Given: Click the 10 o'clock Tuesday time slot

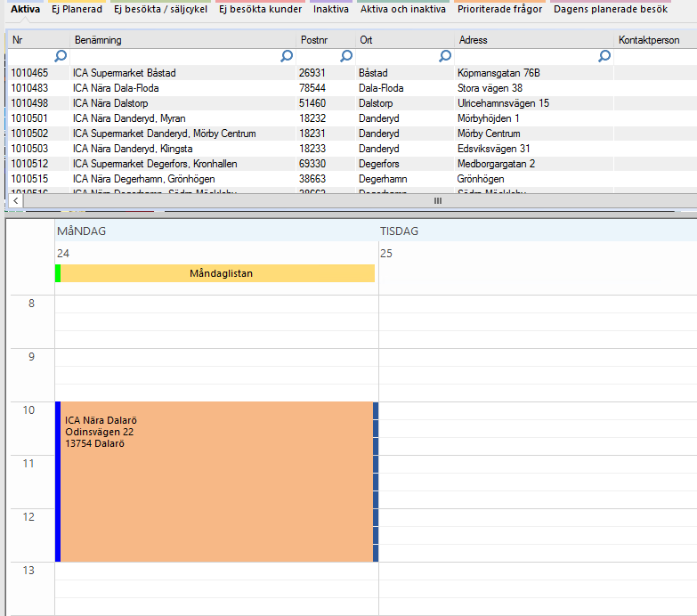Looking at the screenshot, I should coord(538,410).
